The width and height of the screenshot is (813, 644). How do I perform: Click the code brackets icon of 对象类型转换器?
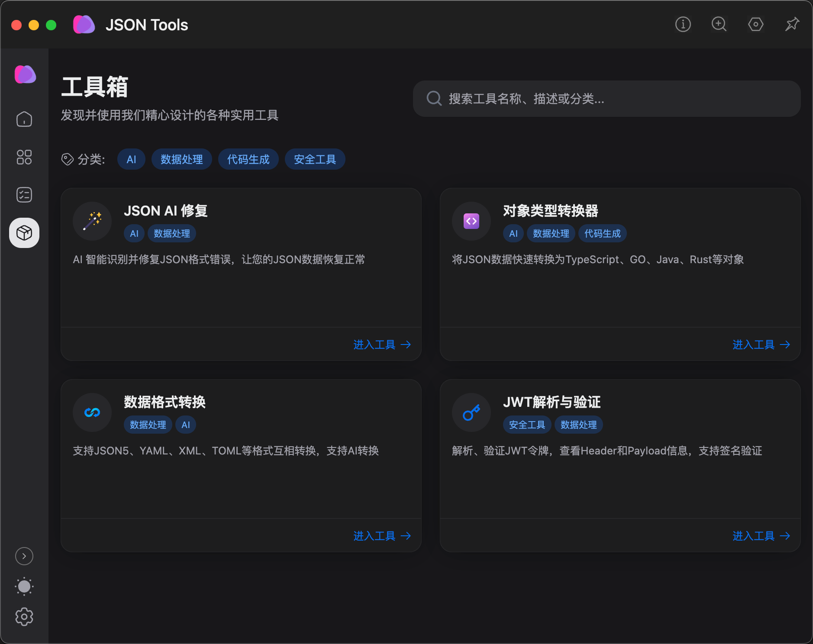point(471,221)
